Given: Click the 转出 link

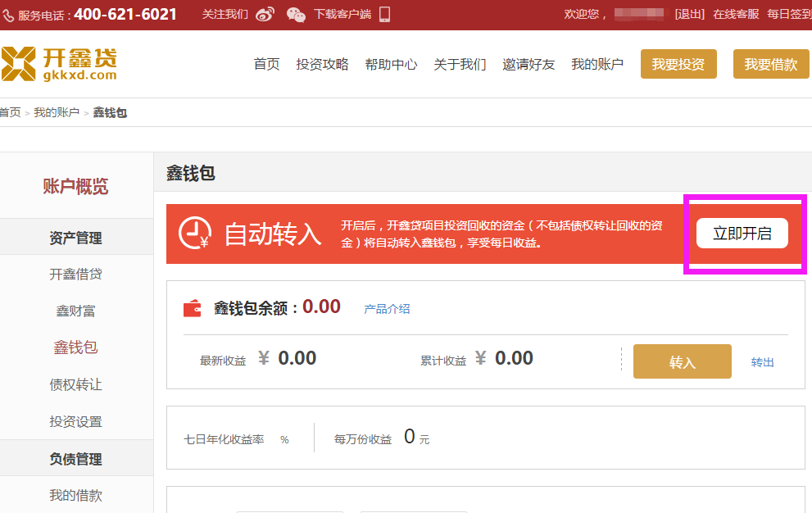Looking at the screenshot, I should 762,362.
